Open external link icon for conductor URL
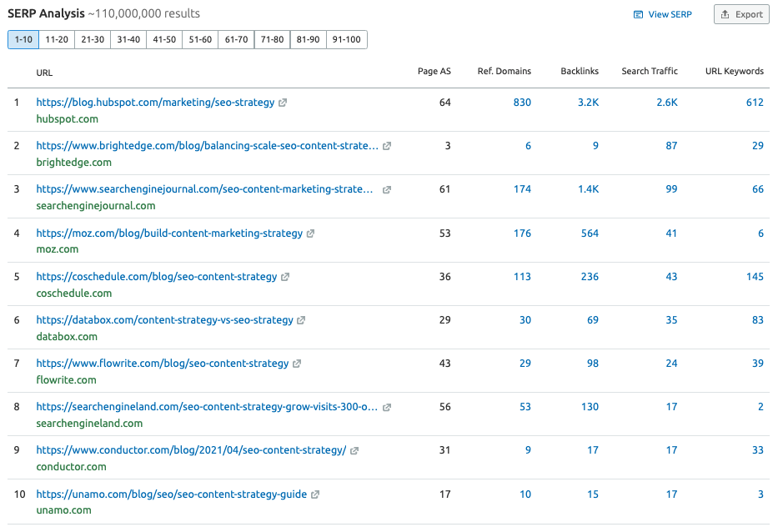 pos(354,450)
